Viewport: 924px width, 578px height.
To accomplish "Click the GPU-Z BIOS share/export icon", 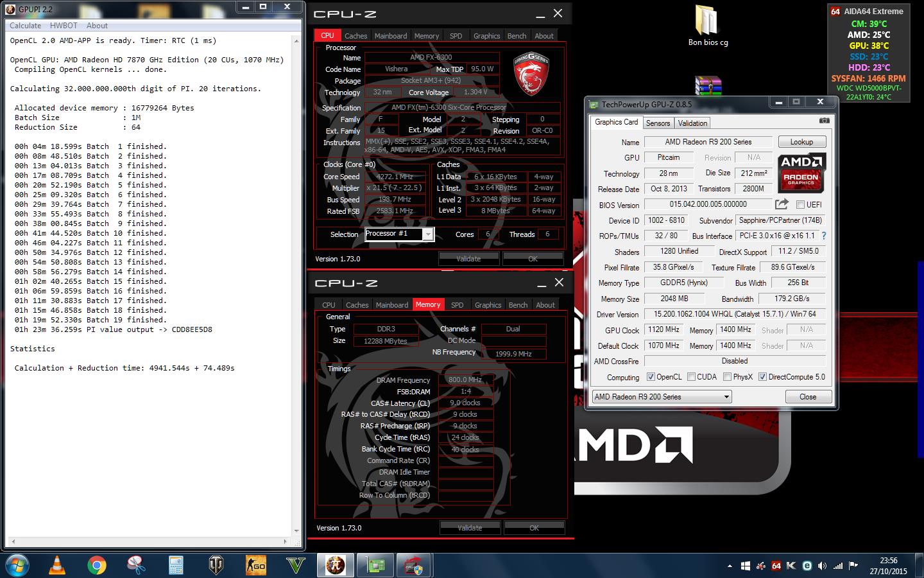I will pyautogui.click(x=782, y=204).
